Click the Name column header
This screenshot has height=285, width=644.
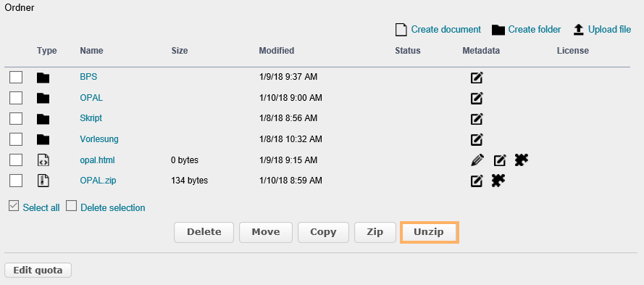(91, 51)
